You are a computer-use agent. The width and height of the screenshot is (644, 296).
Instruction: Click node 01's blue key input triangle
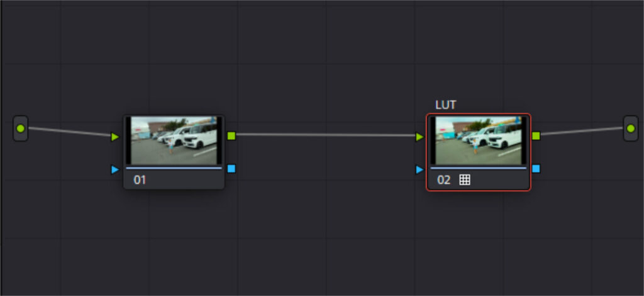click(x=115, y=169)
